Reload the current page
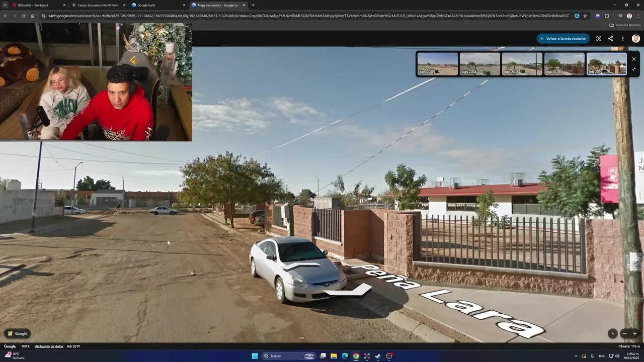 (x=23, y=16)
